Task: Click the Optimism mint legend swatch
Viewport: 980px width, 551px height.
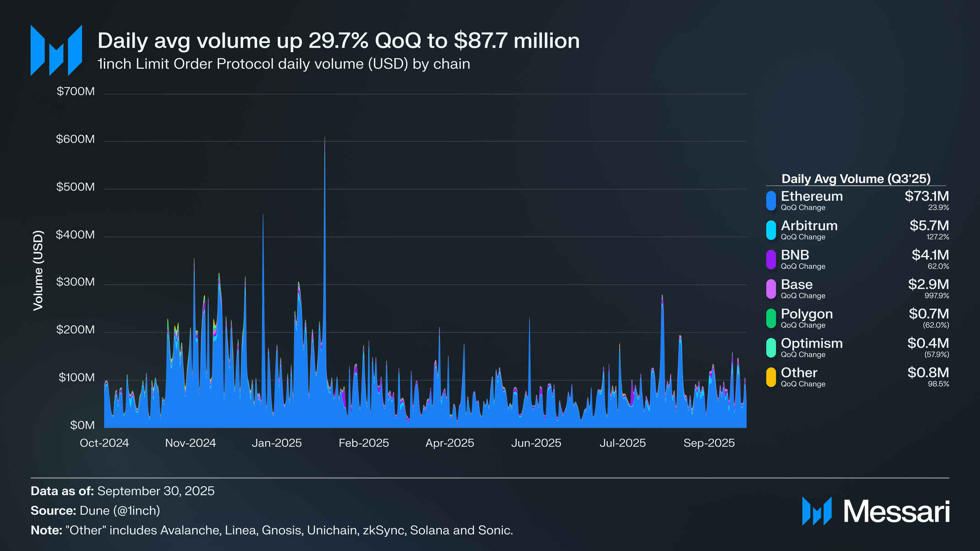Action: pos(771,347)
